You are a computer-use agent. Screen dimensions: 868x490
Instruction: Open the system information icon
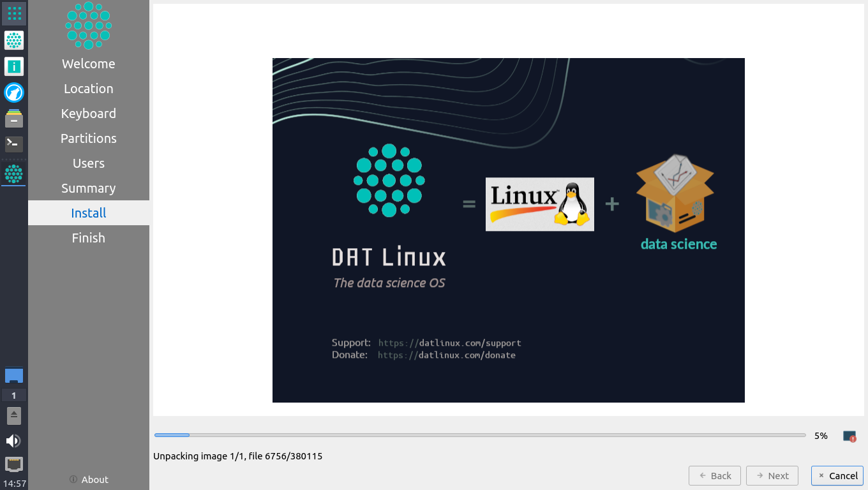(14, 66)
